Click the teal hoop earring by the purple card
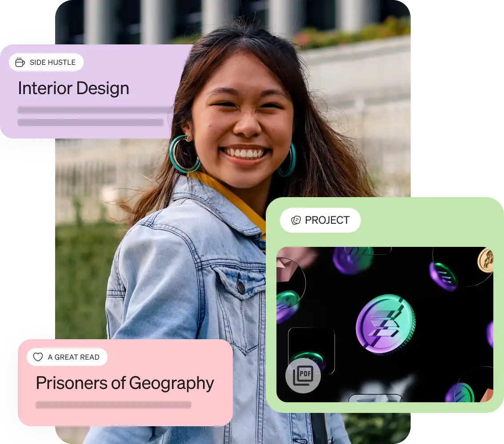504x444 pixels. [184, 154]
